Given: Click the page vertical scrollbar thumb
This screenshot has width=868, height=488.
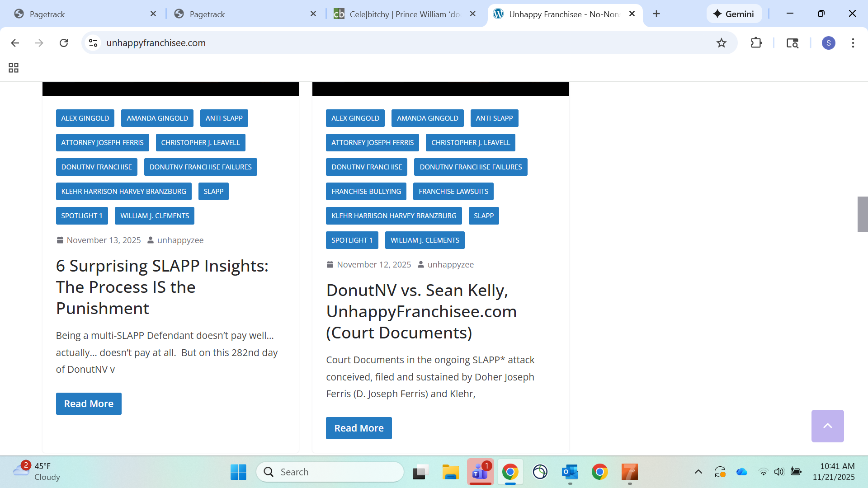Looking at the screenshot, I should pos(862,214).
